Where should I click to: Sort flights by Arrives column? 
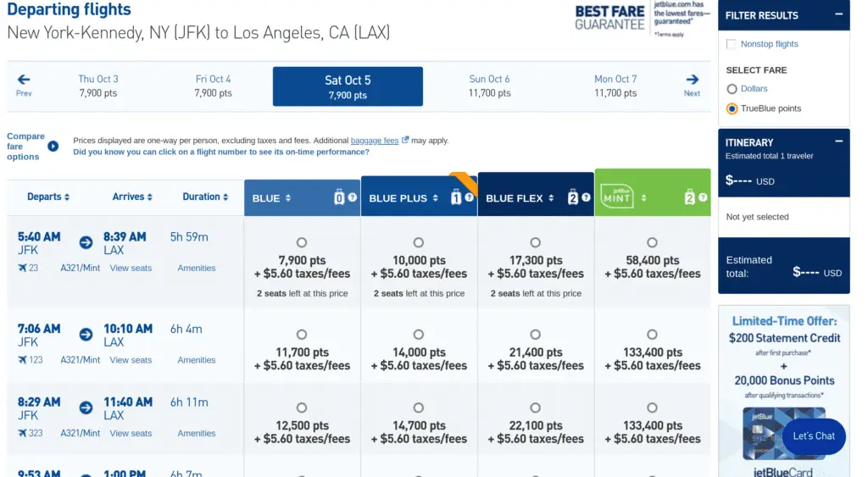[x=132, y=197]
